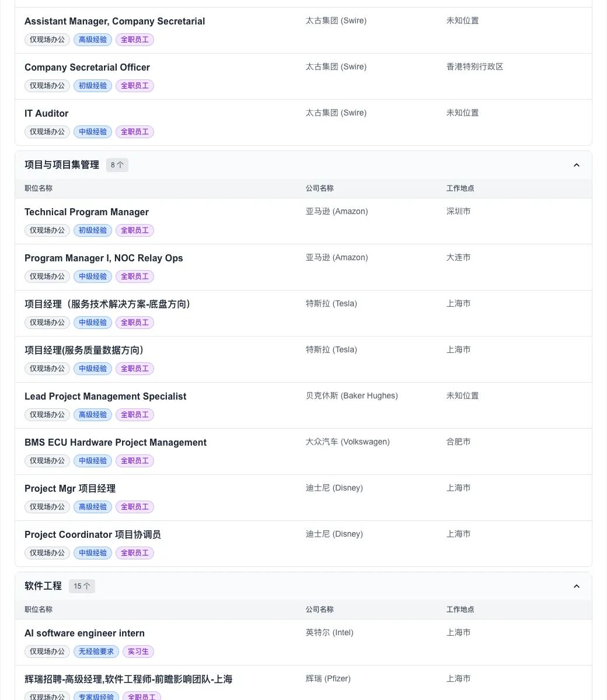Open Program Manager I, NOC Relay Ops
This screenshot has height=700, width=607.
103,258
